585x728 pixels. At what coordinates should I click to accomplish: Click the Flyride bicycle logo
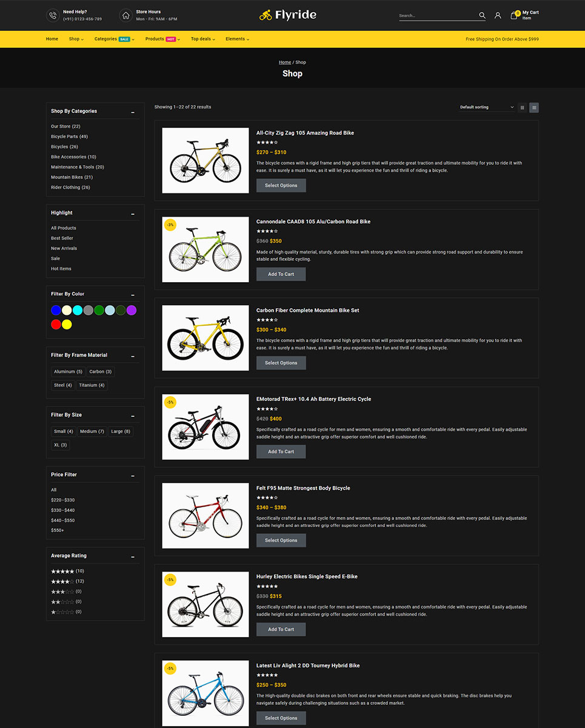(288, 15)
